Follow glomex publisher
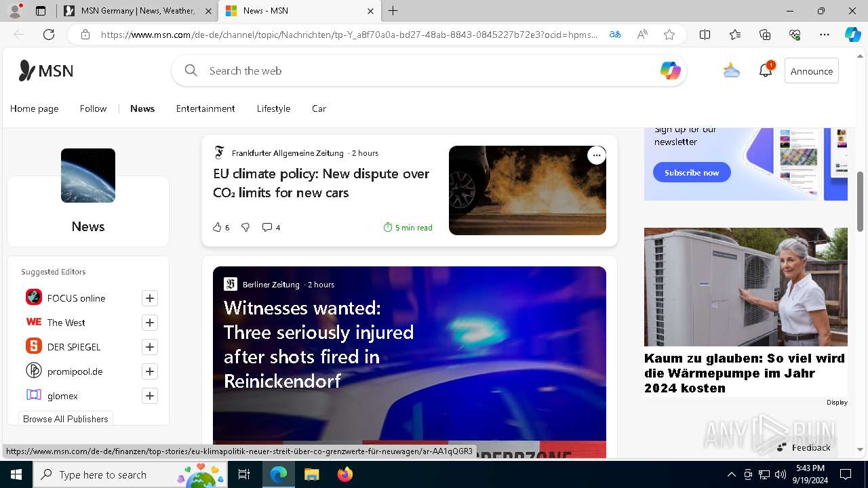Viewport: 868px width, 488px height. tap(150, 396)
